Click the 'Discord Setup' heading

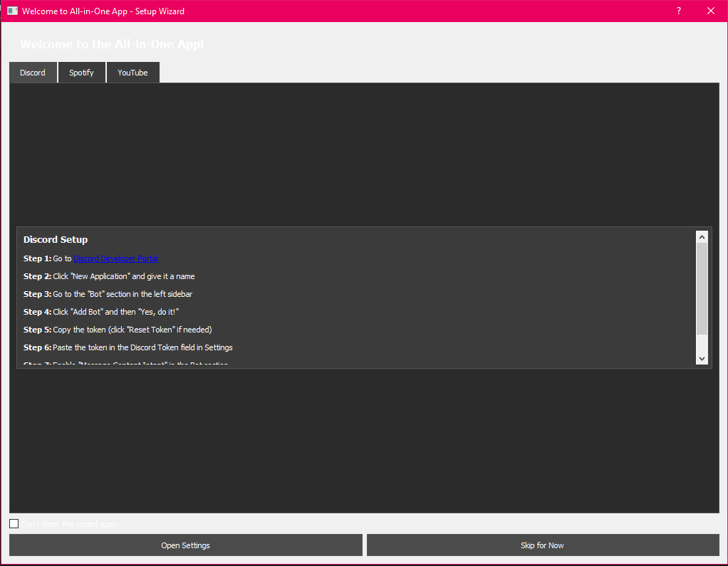tap(56, 240)
